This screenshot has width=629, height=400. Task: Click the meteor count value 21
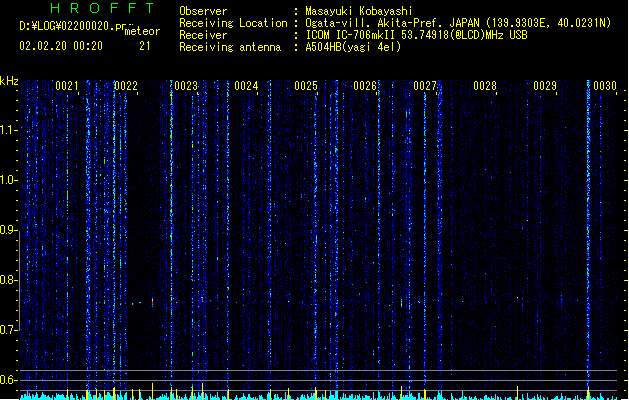[145, 46]
